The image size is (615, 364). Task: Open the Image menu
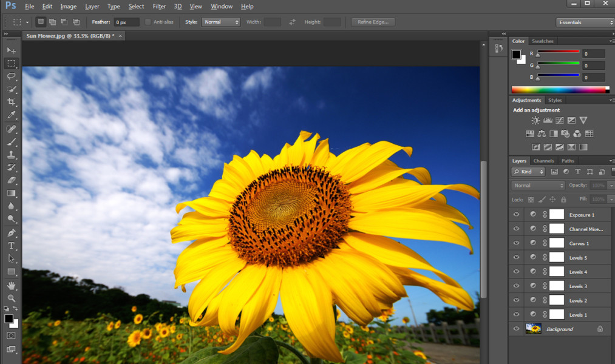click(68, 6)
